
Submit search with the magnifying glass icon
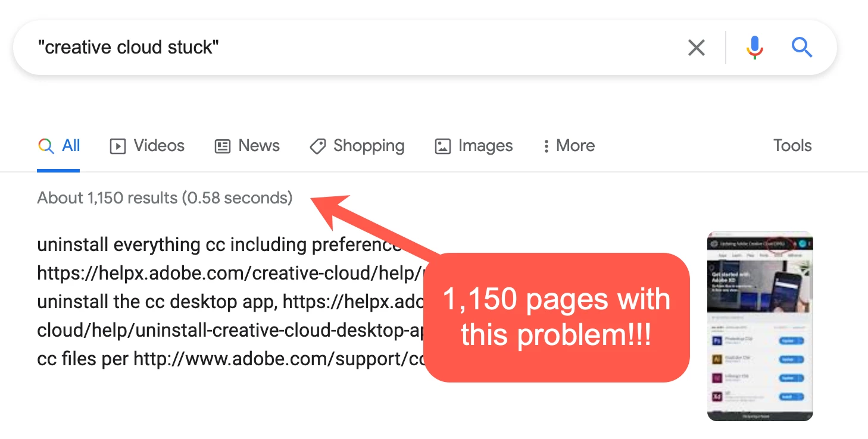[801, 47]
